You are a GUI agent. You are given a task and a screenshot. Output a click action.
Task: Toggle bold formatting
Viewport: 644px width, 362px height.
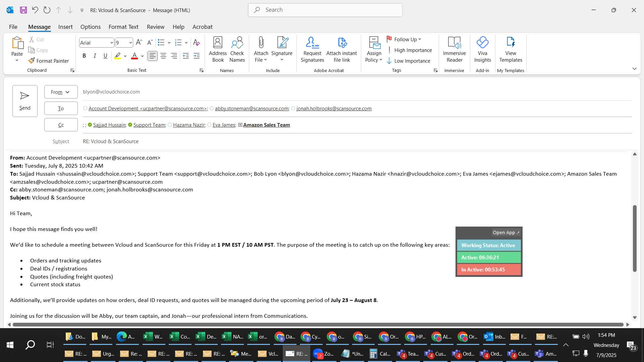coord(84,56)
